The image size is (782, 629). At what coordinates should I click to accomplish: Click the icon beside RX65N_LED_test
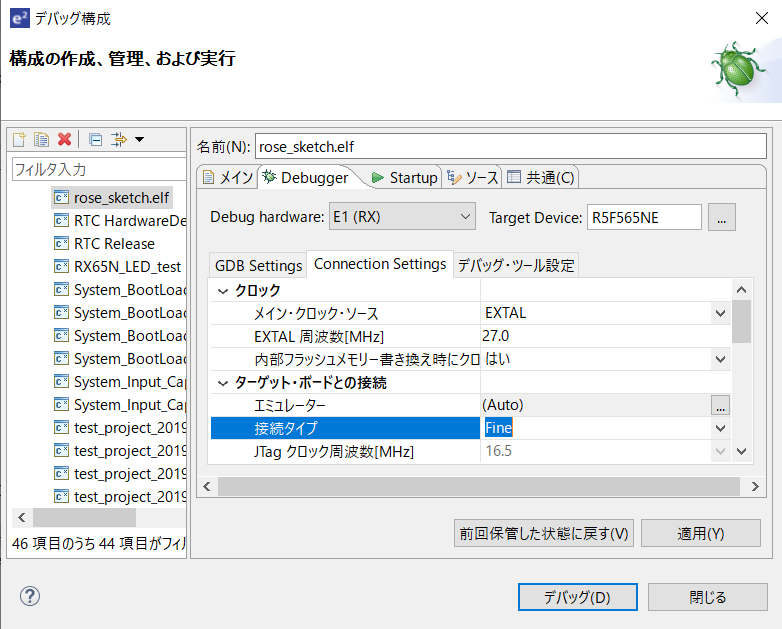point(61,267)
